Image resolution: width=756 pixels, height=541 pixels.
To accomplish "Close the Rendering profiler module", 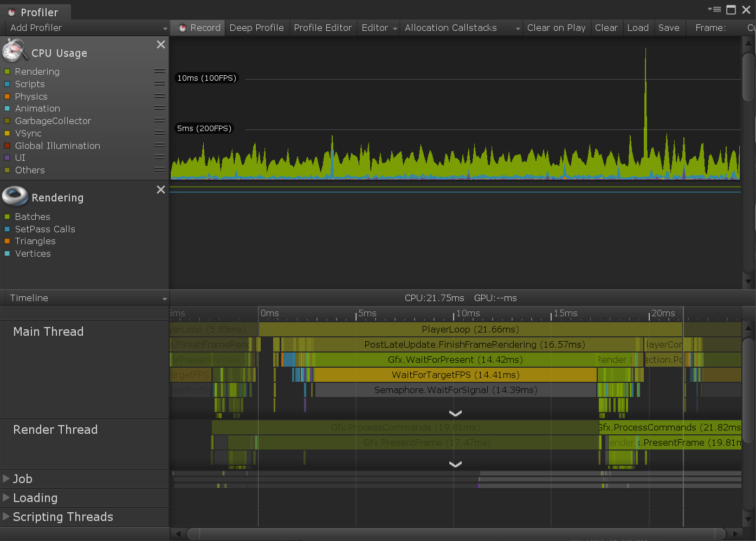I will (x=161, y=190).
